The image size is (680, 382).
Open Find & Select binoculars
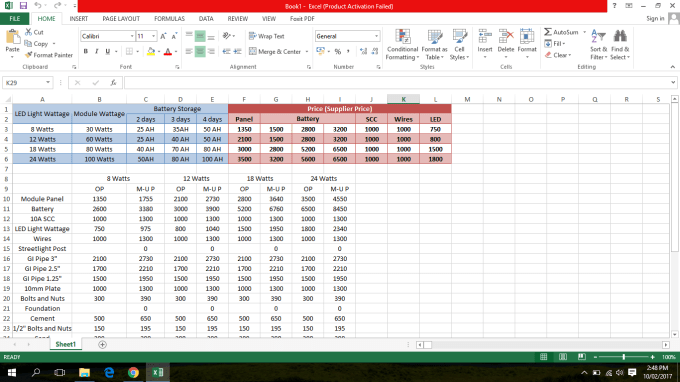pos(620,45)
